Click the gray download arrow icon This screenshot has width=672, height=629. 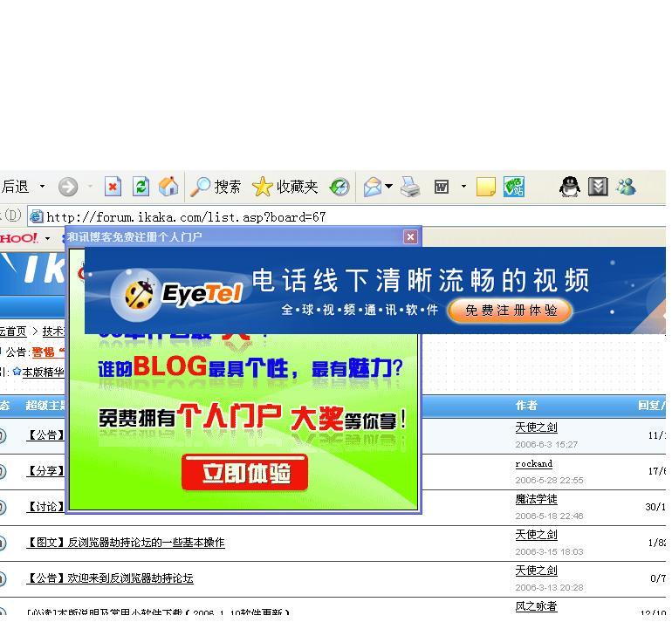coord(598,187)
